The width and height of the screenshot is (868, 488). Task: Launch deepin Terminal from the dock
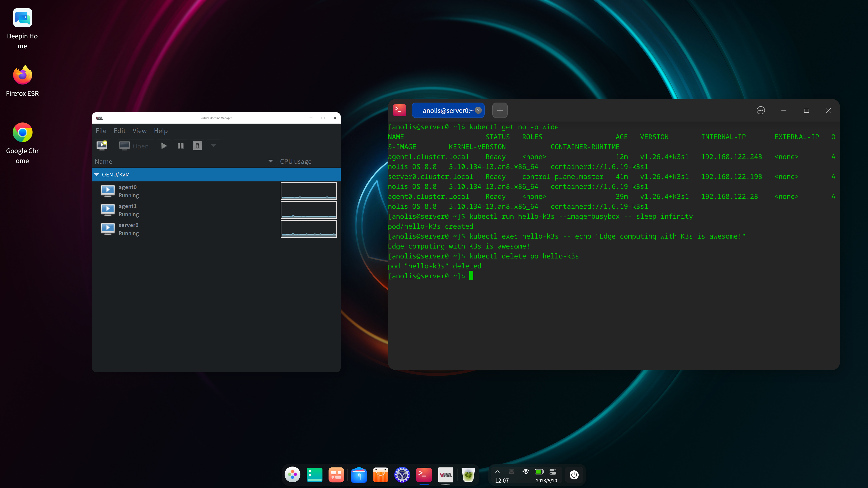click(x=424, y=474)
